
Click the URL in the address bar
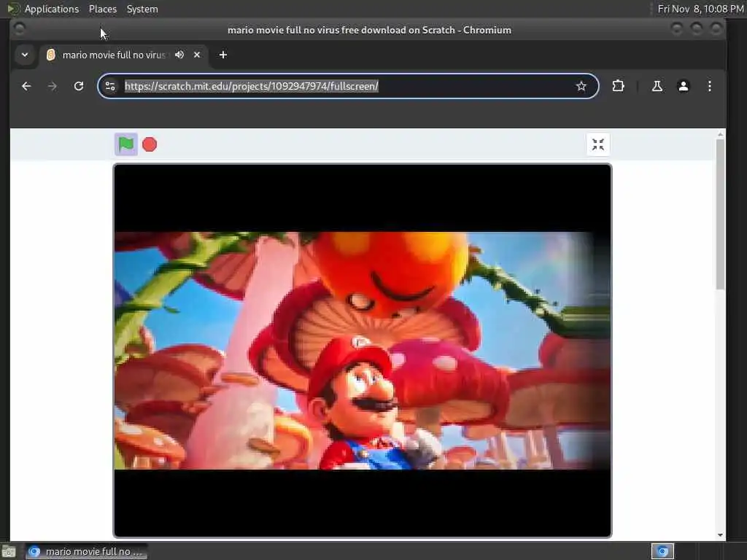pyautogui.click(x=252, y=86)
